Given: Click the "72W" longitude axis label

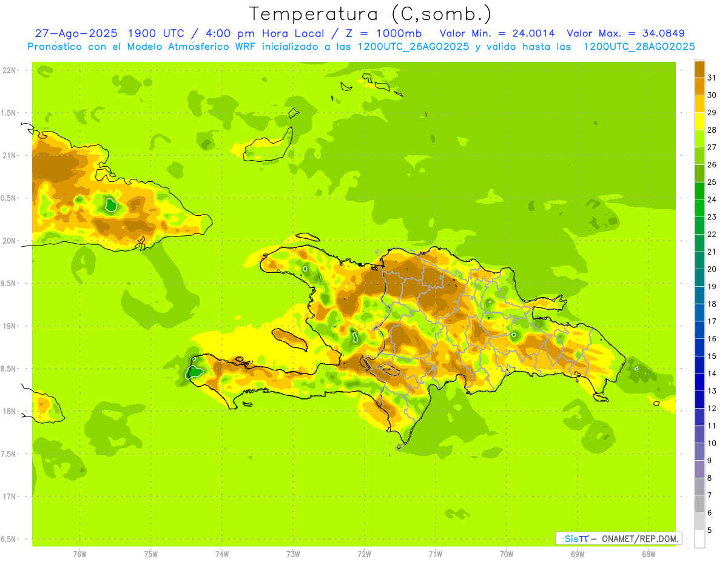Looking at the screenshot, I should 364,554.
